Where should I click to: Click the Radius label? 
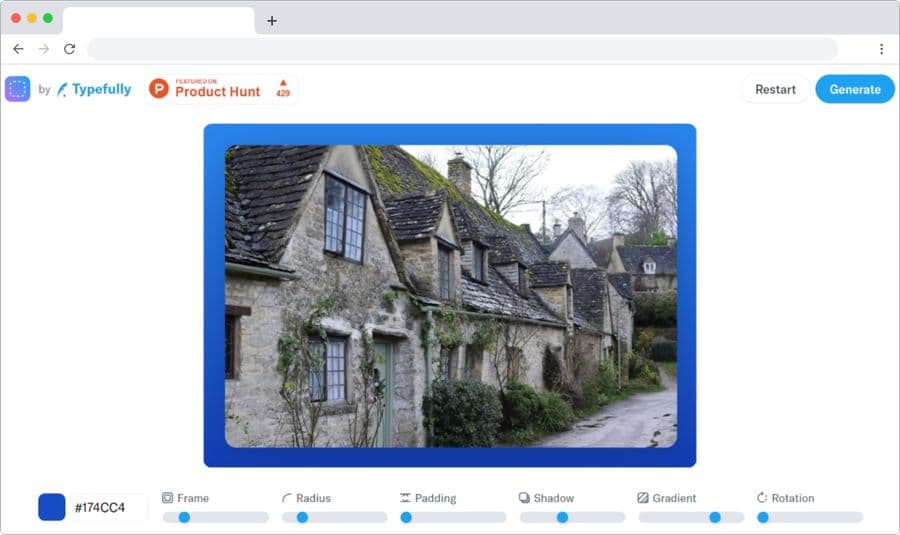point(313,498)
